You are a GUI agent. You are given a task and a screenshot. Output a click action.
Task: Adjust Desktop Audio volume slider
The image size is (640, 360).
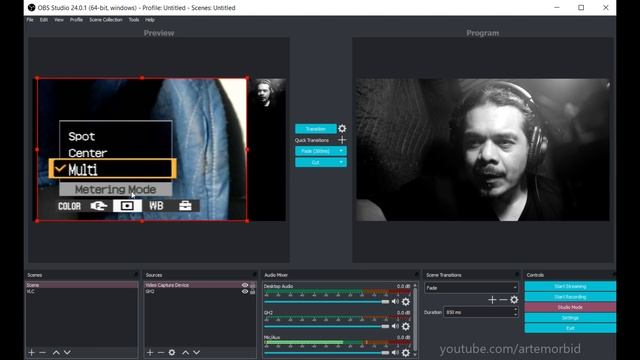[327, 302]
